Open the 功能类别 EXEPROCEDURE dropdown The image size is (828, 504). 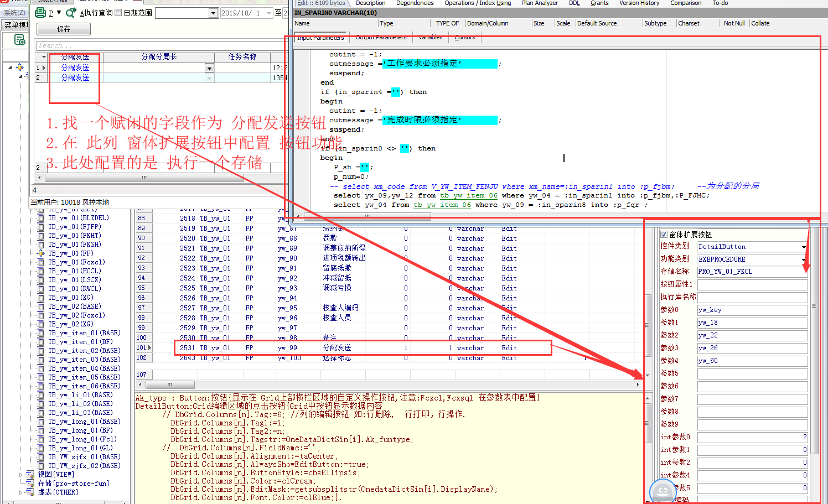804,259
